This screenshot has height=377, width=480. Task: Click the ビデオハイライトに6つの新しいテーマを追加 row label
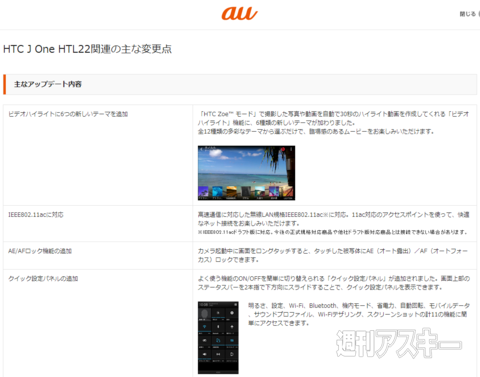point(68,114)
